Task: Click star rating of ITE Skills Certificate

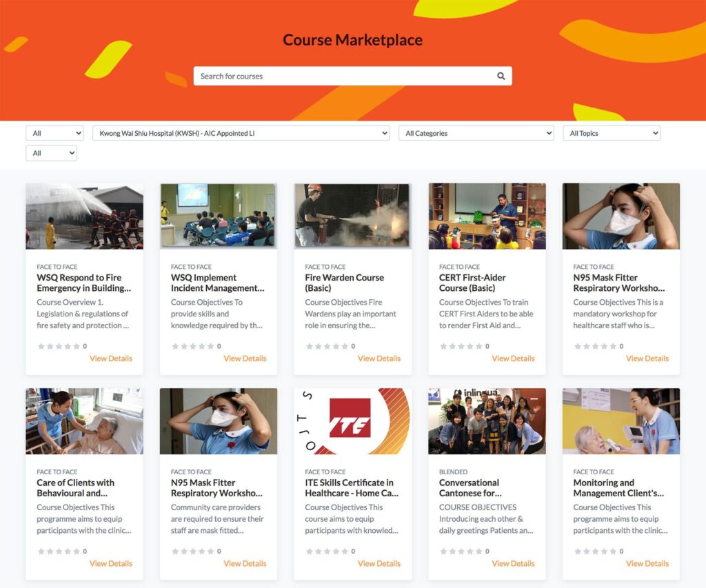Action: click(x=327, y=551)
